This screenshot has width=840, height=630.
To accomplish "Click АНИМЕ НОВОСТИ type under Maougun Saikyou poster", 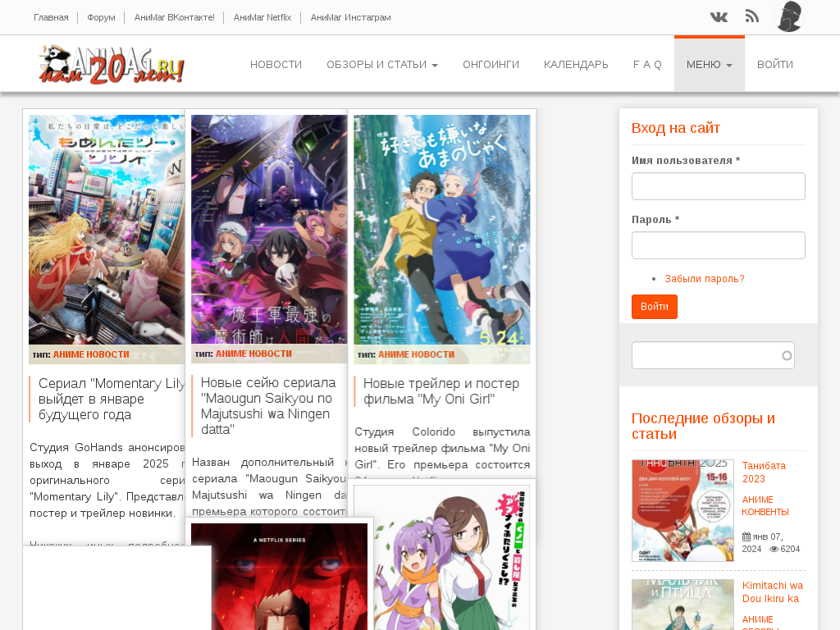I will [253, 354].
